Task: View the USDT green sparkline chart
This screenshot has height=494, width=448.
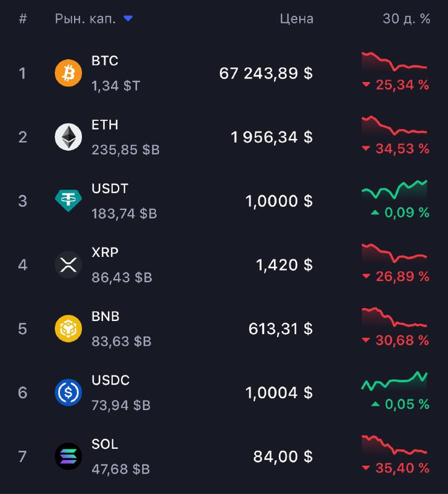Action: [394, 190]
